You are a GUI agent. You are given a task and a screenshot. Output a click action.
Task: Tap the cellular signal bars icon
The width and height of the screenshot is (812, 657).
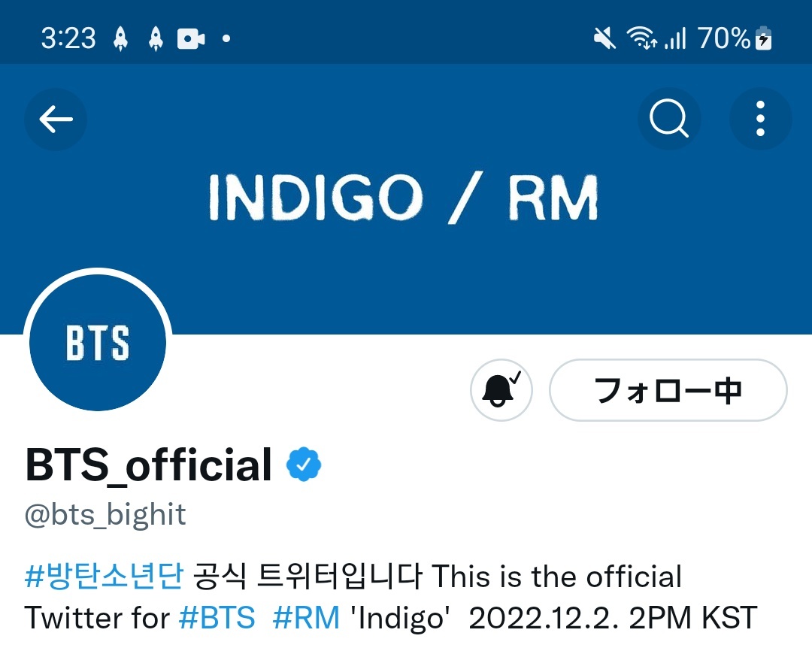(675, 38)
